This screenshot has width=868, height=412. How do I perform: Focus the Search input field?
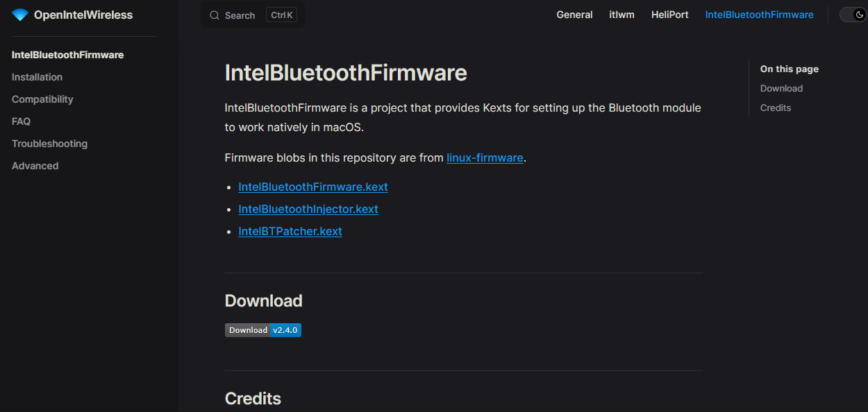click(x=243, y=15)
